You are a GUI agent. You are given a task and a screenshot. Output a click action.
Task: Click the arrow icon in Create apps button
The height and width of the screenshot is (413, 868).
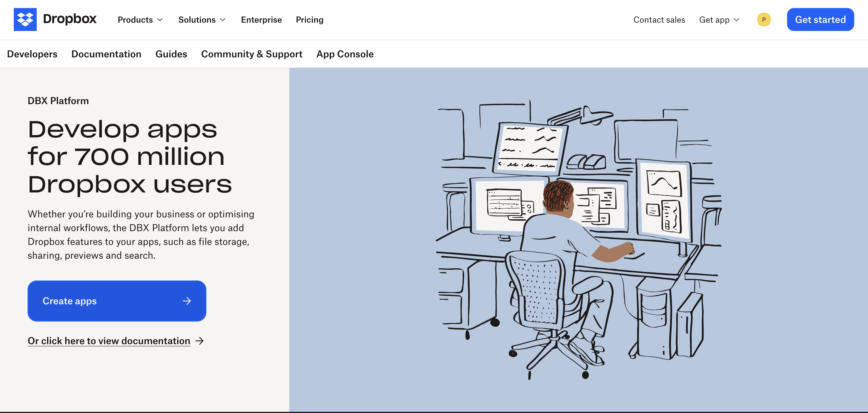pyautogui.click(x=187, y=301)
